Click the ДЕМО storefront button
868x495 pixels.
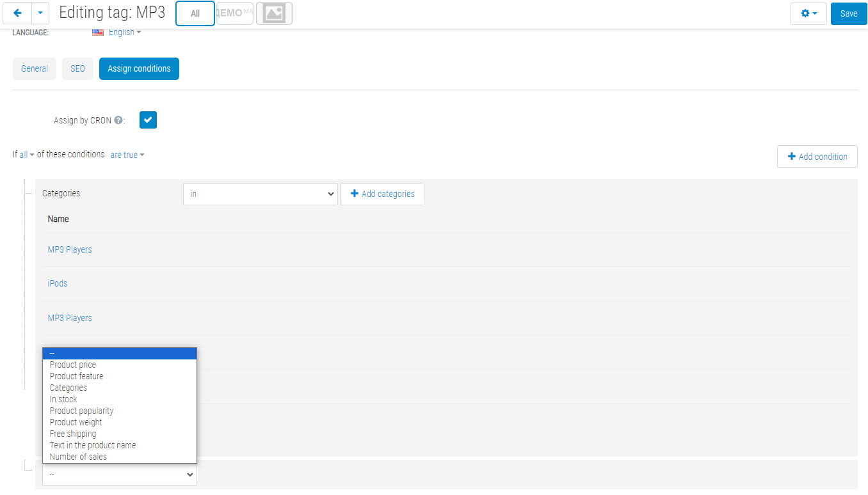click(235, 13)
